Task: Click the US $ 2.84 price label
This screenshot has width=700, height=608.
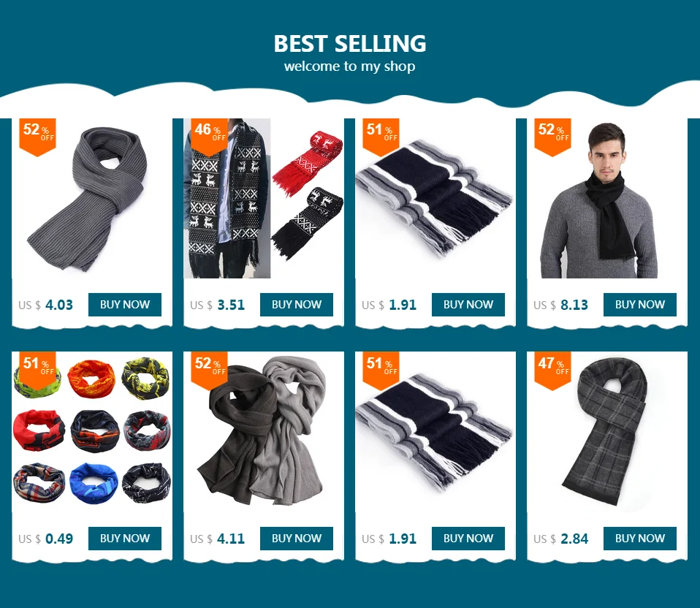Action: coord(560,539)
